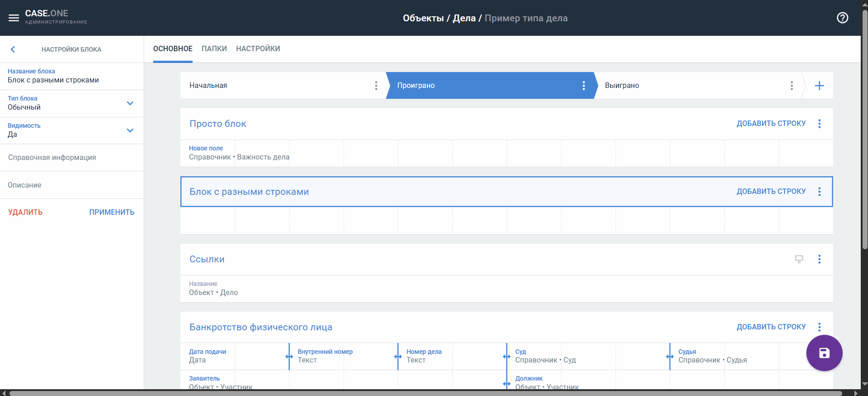Expand the Видимость dropdown

(130, 130)
